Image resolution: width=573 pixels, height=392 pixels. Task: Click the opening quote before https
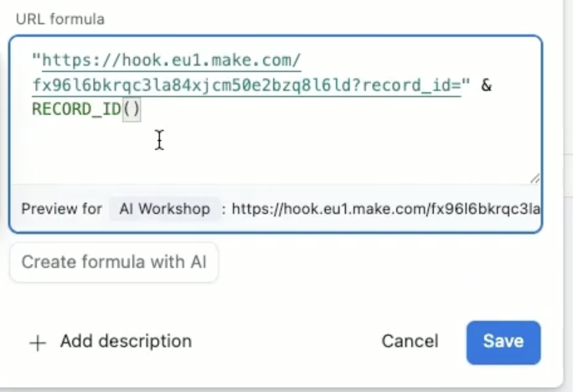[x=36, y=61]
